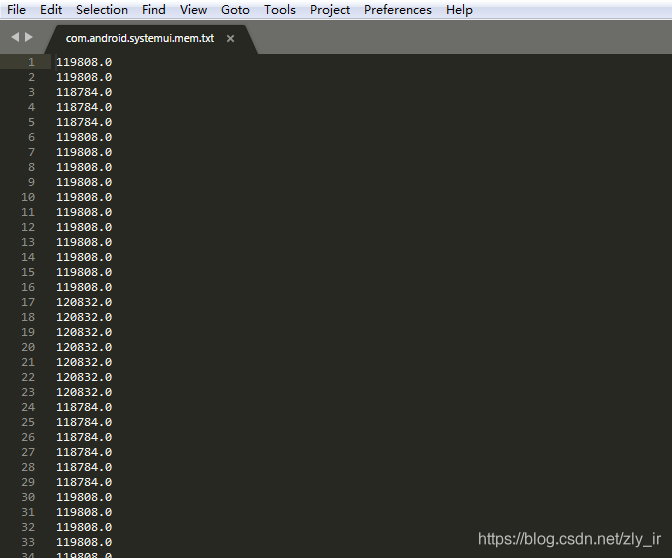Place cursor on line 20 value 120832.0
The height and width of the screenshot is (558, 672).
[84, 347]
